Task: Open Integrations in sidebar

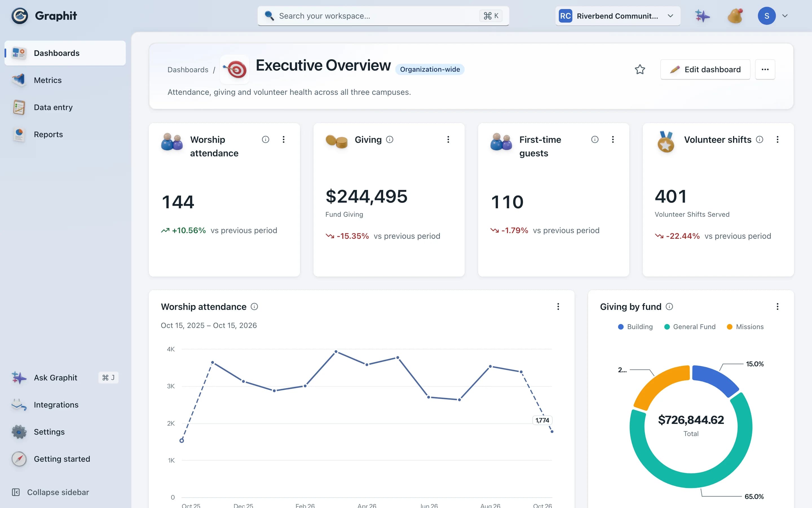Action: [x=65, y=405]
